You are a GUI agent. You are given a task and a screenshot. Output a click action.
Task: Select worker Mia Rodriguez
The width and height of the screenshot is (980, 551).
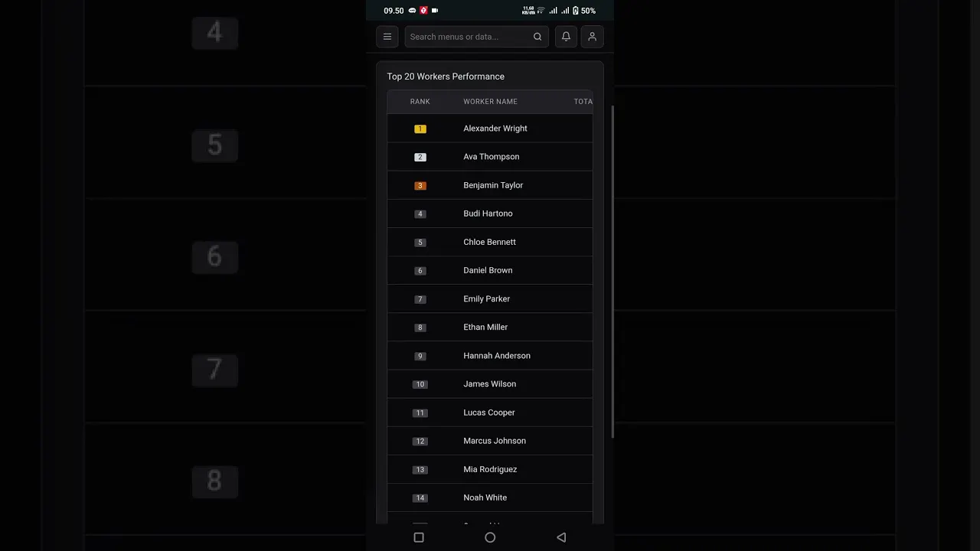[490, 469]
